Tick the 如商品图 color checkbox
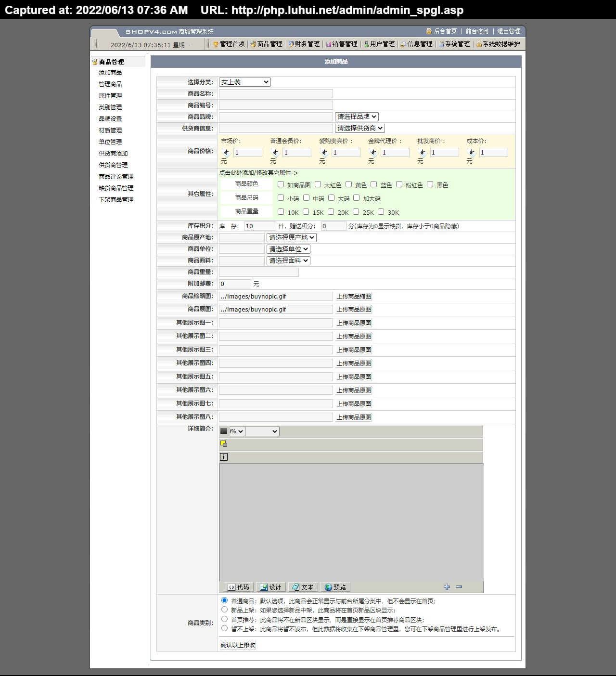The width and height of the screenshot is (616, 676). (x=281, y=184)
